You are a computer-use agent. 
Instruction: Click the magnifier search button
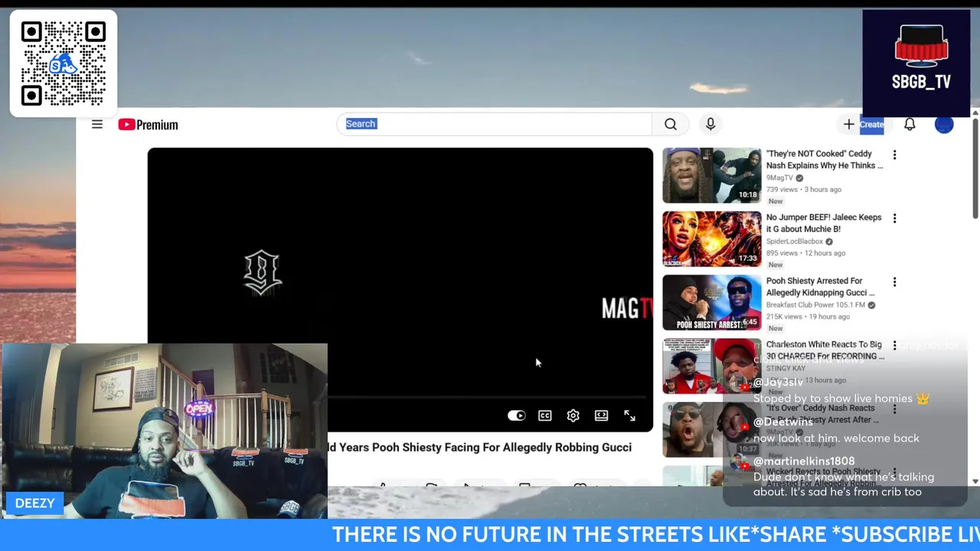(x=671, y=124)
